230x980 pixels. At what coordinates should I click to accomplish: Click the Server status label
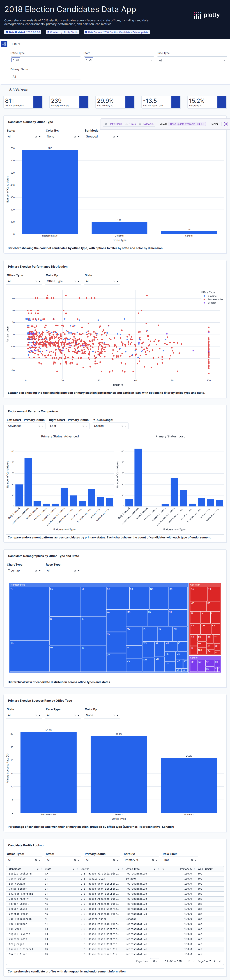click(x=214, y=124)
